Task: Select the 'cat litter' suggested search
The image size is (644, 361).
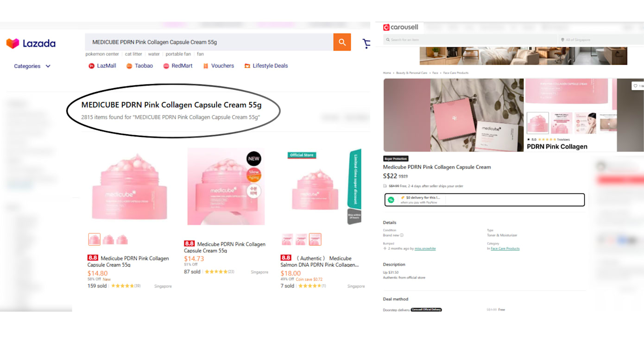Action: [133, 54]
